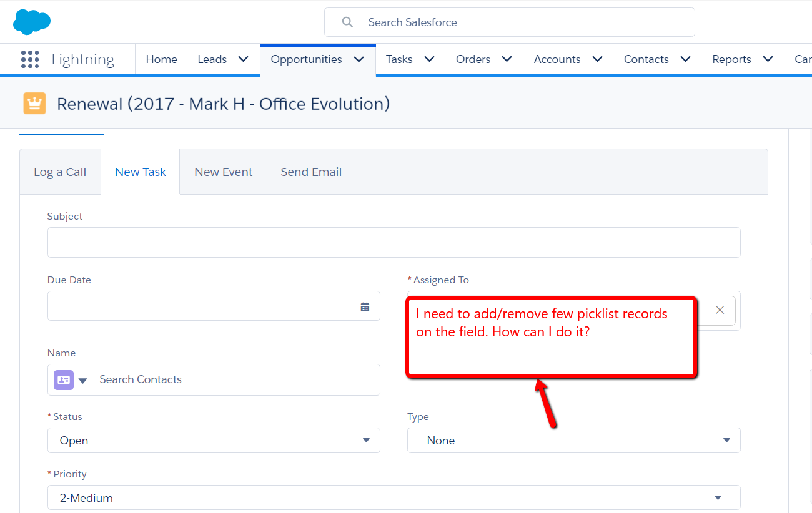Open the Type picklist showing --None--
812x513 pixels.
574,441
